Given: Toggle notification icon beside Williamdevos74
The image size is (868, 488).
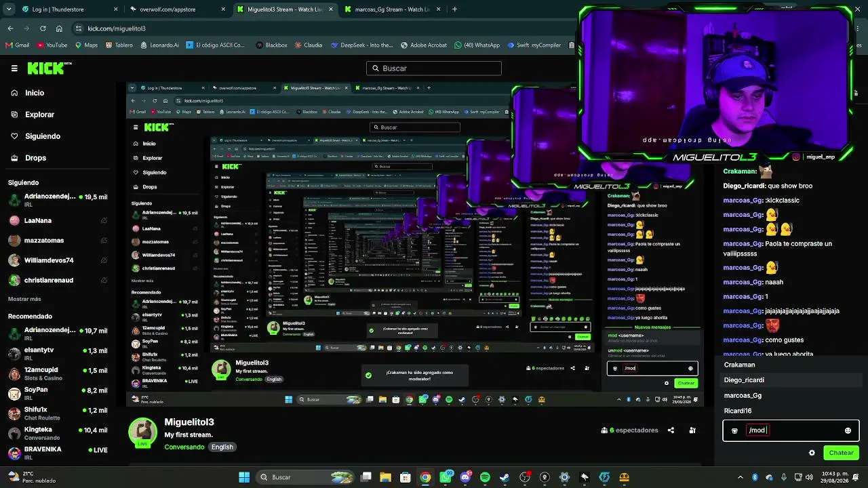Looking at the screenshot, I should (x=104, y=260).
